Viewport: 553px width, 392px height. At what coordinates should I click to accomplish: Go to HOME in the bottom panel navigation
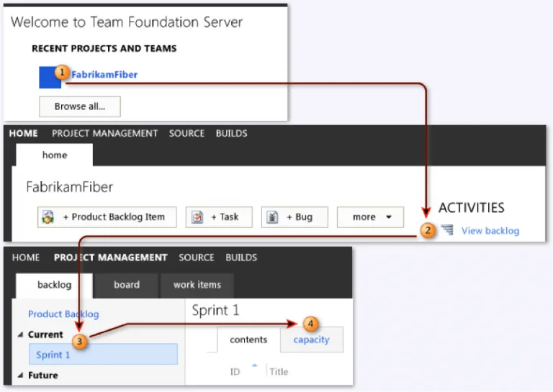(x=26, y=257)
